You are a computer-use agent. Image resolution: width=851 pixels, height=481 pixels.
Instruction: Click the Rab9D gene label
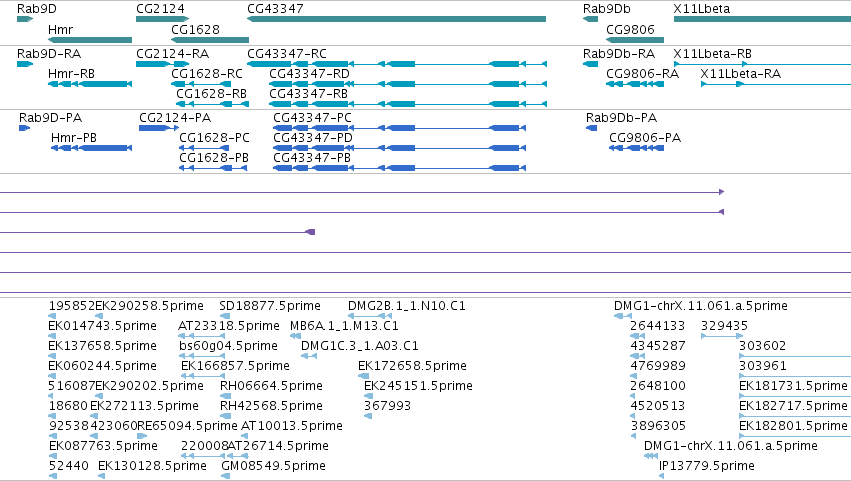(36, 9)
